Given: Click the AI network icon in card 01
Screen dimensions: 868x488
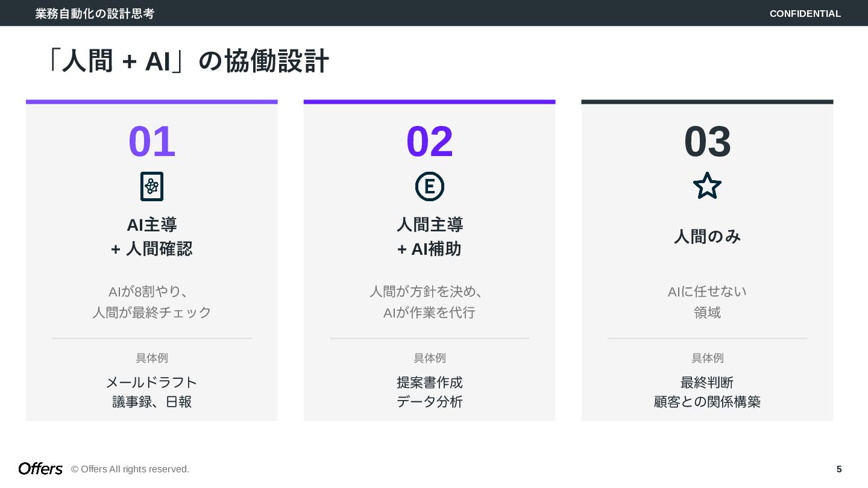Looking at the screenshot, I should 152,186.
